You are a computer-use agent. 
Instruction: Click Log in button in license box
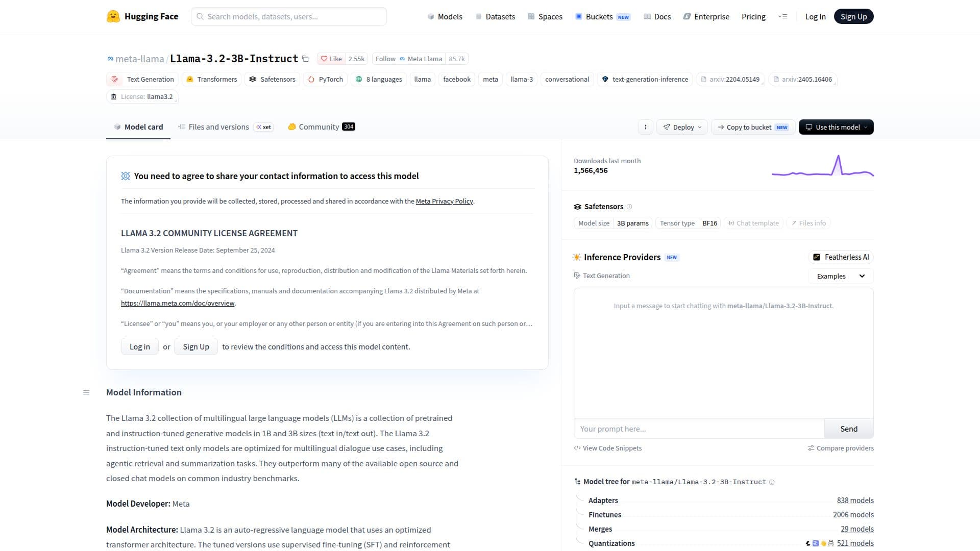(x=139, y=346)
